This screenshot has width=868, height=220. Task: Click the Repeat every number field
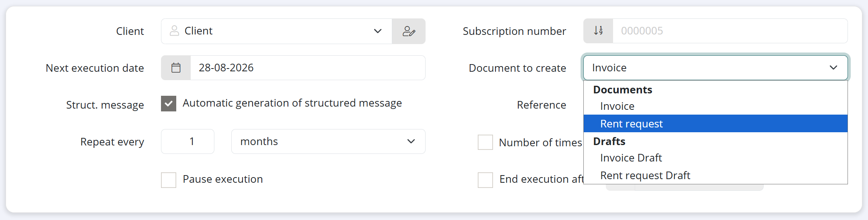(x=187, y=141)
